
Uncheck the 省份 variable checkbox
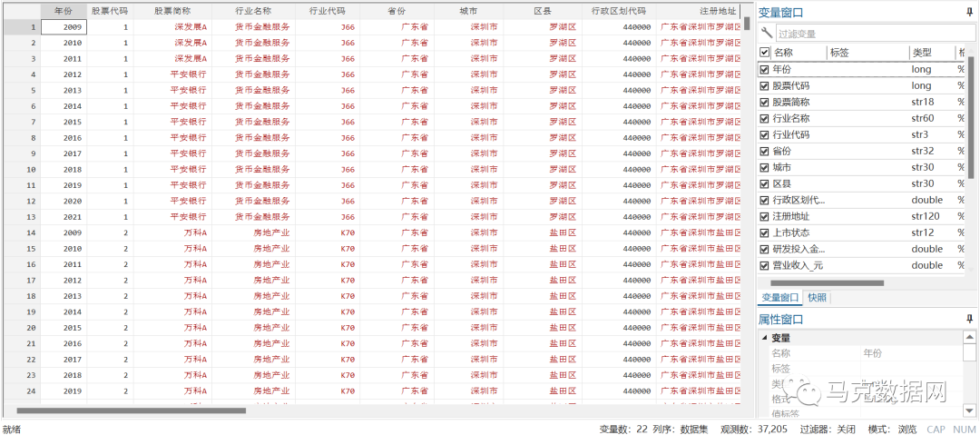[x=764, y=151]
